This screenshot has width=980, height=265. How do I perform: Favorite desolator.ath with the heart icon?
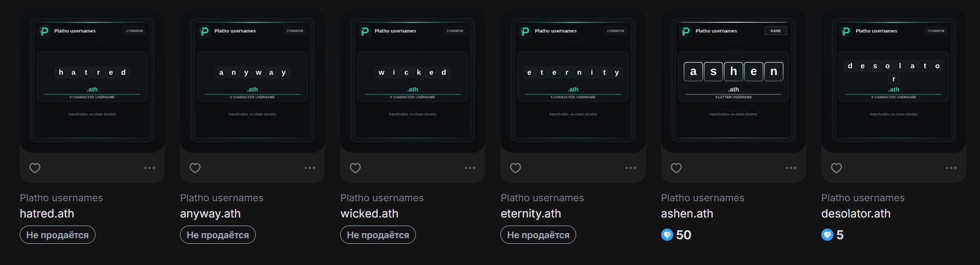pos(836,168)
